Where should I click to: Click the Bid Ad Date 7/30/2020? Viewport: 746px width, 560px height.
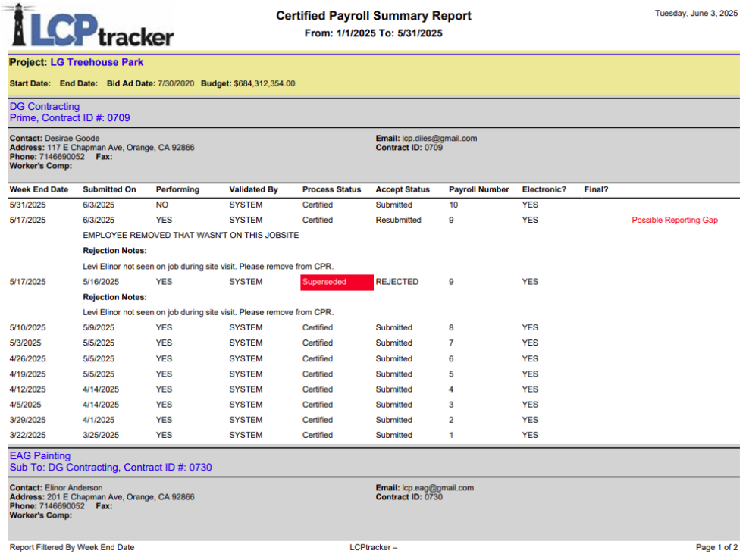click(176, 83)
